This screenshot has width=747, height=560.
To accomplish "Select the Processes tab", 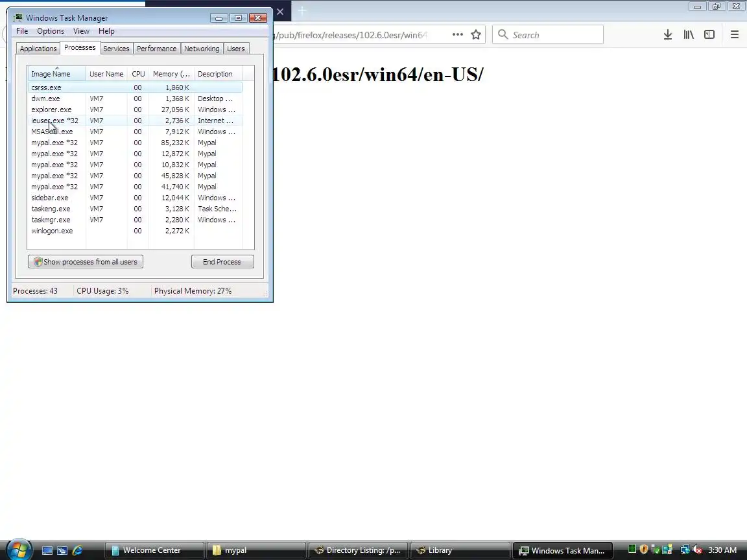I will [80, 47].
